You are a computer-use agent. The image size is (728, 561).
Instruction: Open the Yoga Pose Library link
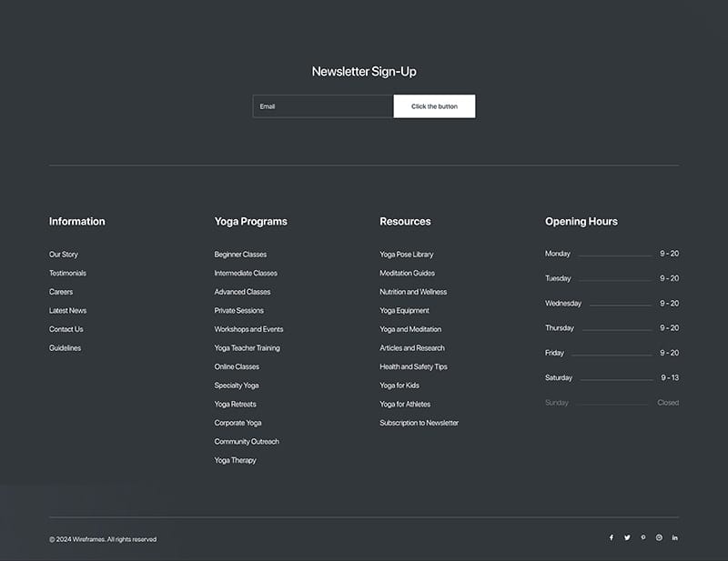406,255
